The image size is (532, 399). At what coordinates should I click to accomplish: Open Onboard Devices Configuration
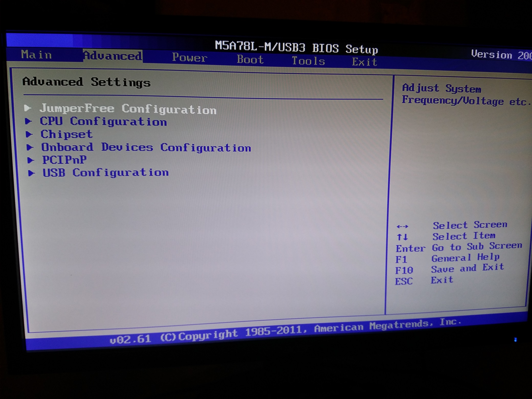146,148
